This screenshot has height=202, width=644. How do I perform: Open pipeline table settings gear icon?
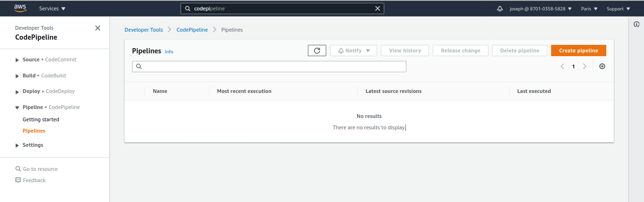[x=602, y=67]
